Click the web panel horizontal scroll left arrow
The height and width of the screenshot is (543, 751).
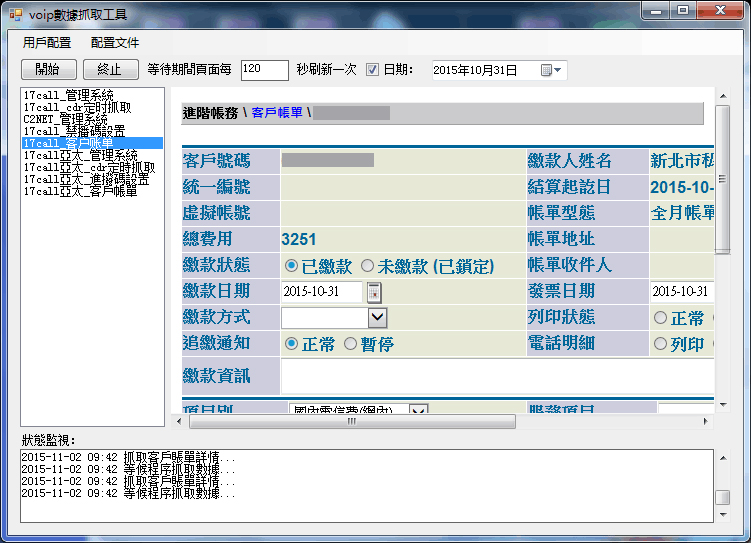[176, 422]
